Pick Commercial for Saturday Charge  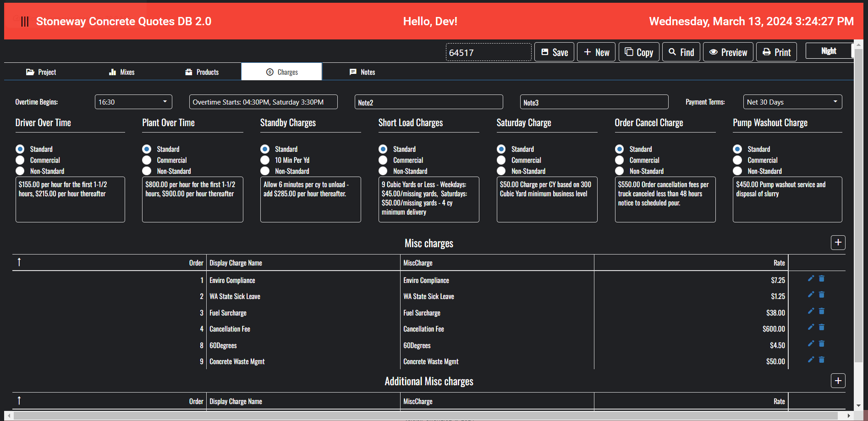click(501, 160)
